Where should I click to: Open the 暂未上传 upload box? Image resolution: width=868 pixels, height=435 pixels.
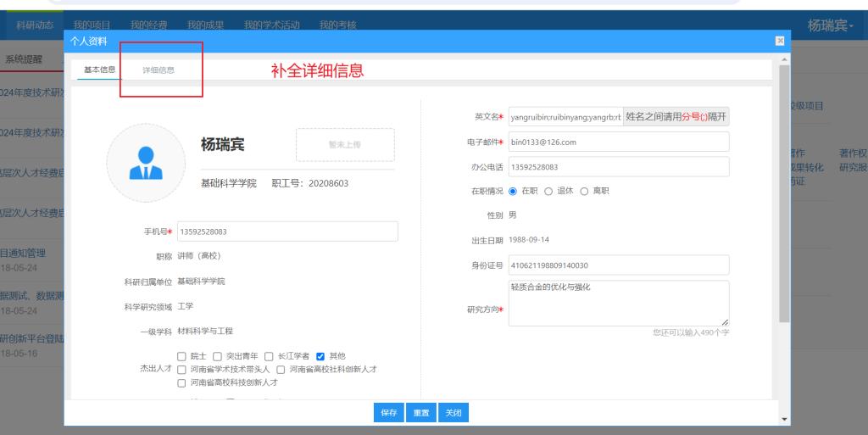[345, 144]
